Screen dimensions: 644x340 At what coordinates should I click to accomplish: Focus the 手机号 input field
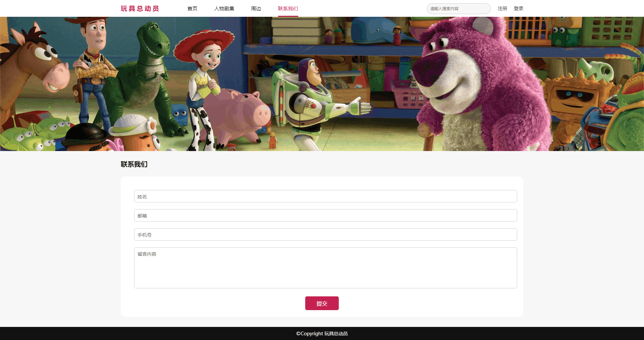[325, 235]
